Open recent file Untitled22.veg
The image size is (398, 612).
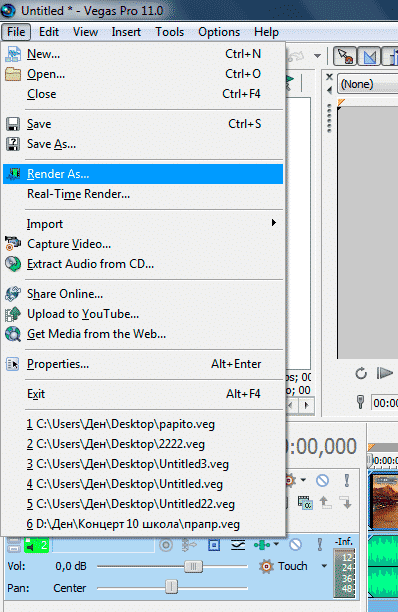coord(143,504)
